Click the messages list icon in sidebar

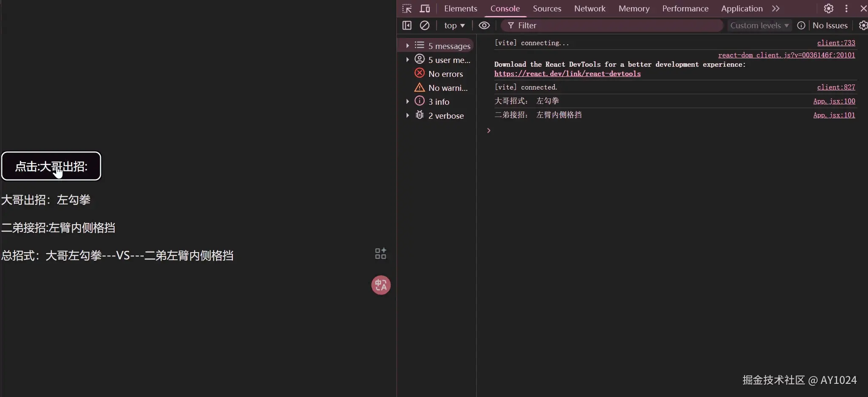point(419,45)
